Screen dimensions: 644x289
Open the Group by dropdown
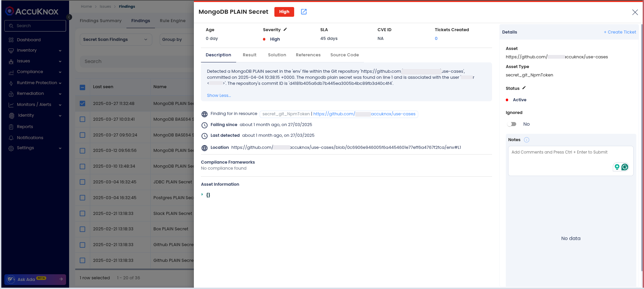tap(177, 40)
